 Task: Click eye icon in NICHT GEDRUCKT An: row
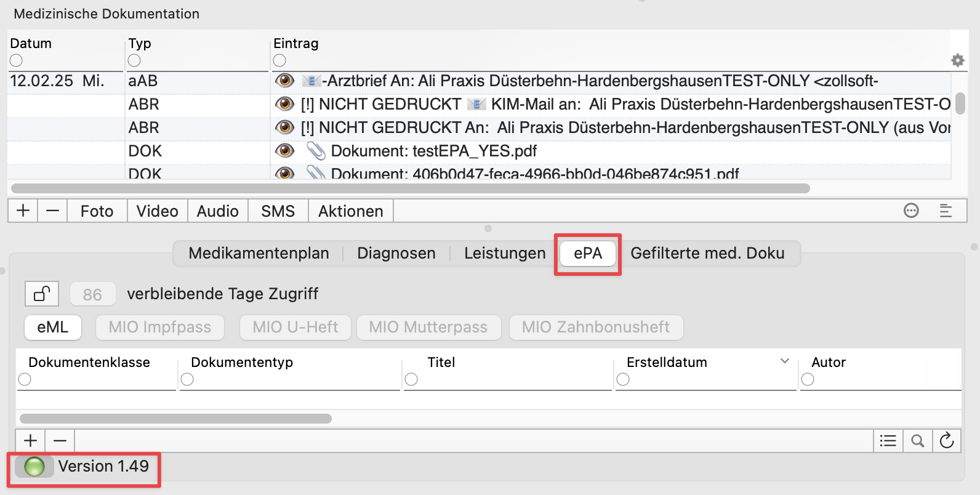pos(284,127)
